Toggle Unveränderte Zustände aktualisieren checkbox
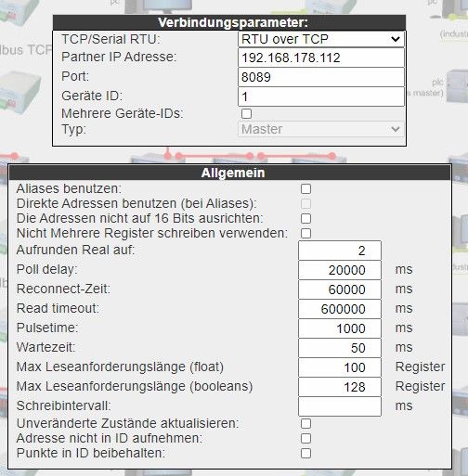 click(305, 424)
